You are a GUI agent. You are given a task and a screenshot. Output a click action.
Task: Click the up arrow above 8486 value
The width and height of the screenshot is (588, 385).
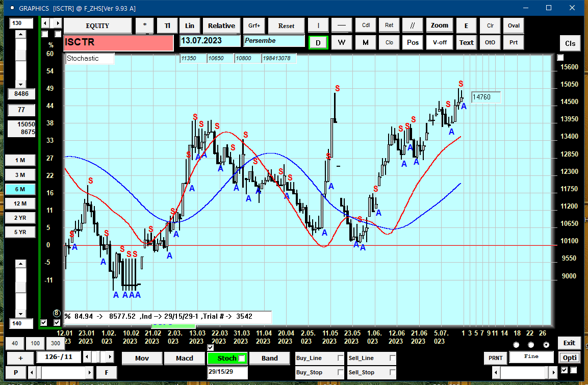point(20,35)
